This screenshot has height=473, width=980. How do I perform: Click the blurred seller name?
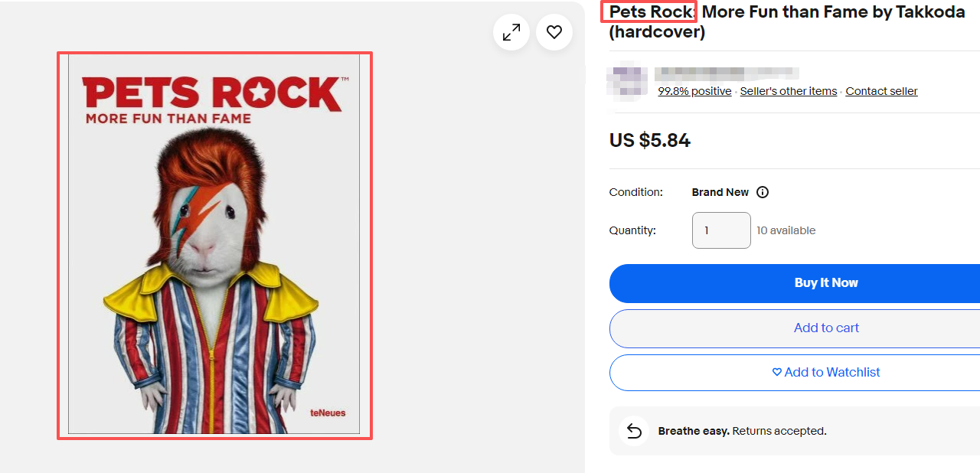(x=726, y=73)
